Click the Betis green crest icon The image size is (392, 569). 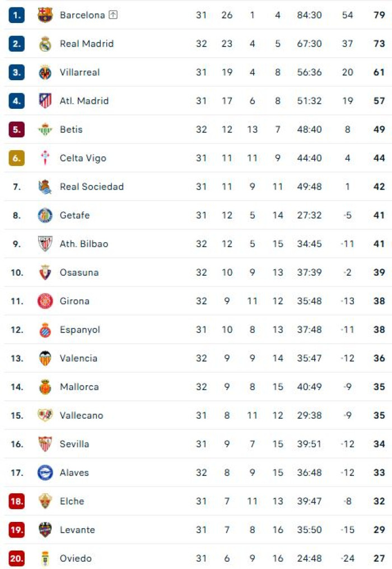45,129
